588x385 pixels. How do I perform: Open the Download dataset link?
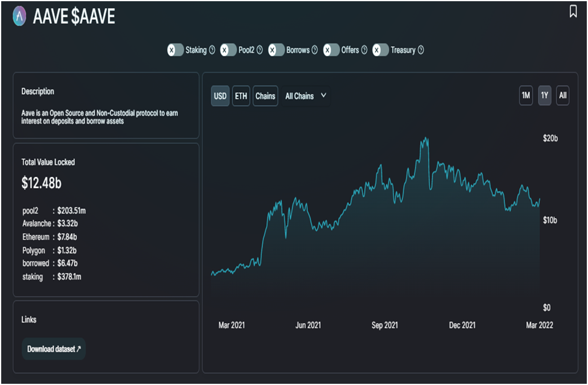point(53,349)
